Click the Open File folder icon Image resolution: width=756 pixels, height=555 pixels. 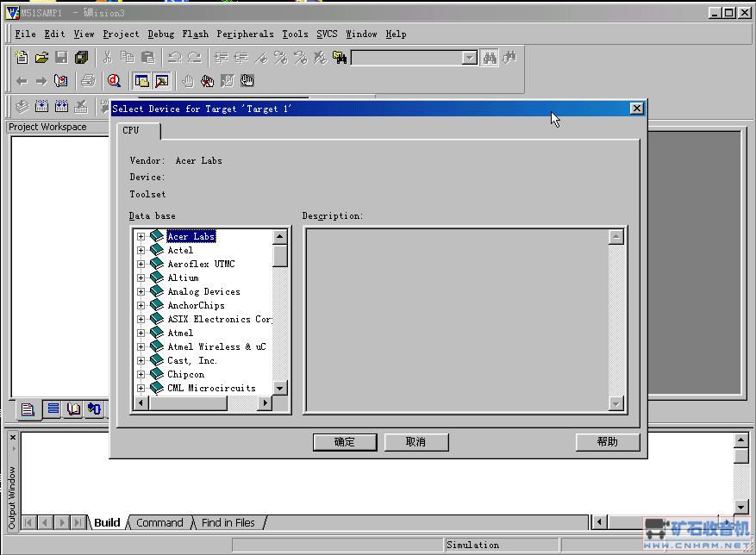click(41, 58)
